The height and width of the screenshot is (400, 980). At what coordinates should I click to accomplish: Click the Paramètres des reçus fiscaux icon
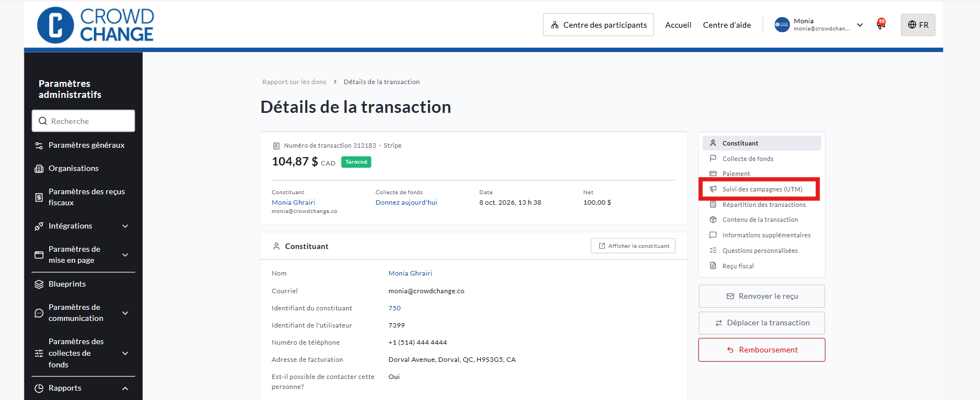(x=39, y=197)
